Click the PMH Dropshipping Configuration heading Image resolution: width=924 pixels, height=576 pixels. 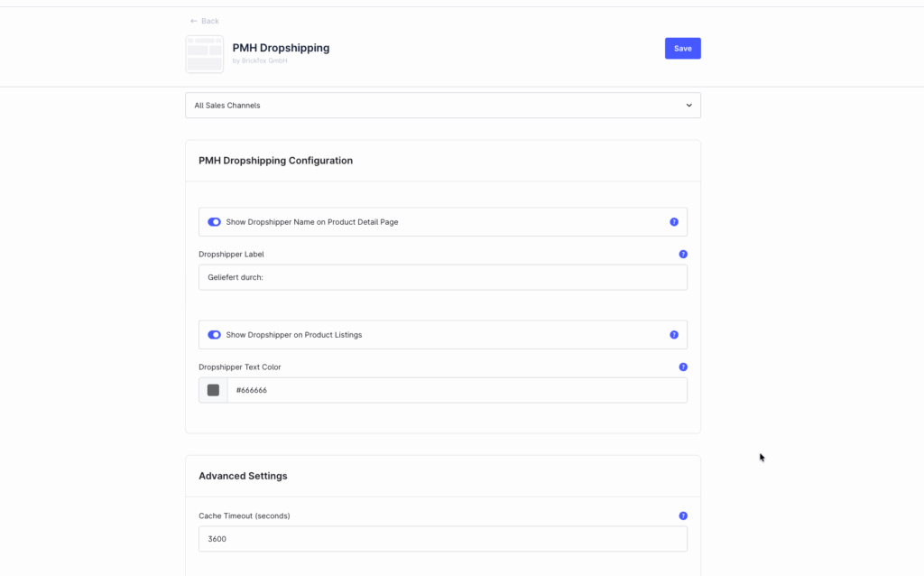275,161
